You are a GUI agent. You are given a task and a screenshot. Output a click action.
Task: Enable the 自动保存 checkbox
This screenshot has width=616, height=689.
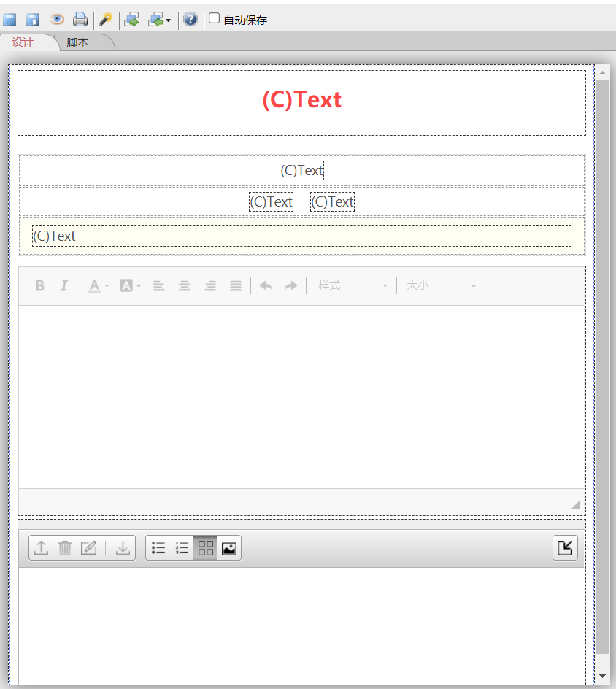pyautogui.click(x=214, y=18)
